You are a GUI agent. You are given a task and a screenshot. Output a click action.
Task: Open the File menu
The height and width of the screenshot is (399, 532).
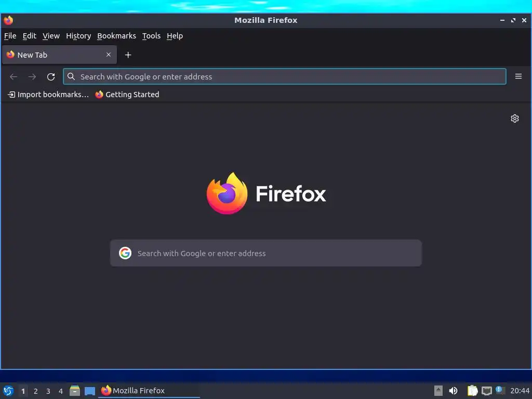tap(10, 36)
